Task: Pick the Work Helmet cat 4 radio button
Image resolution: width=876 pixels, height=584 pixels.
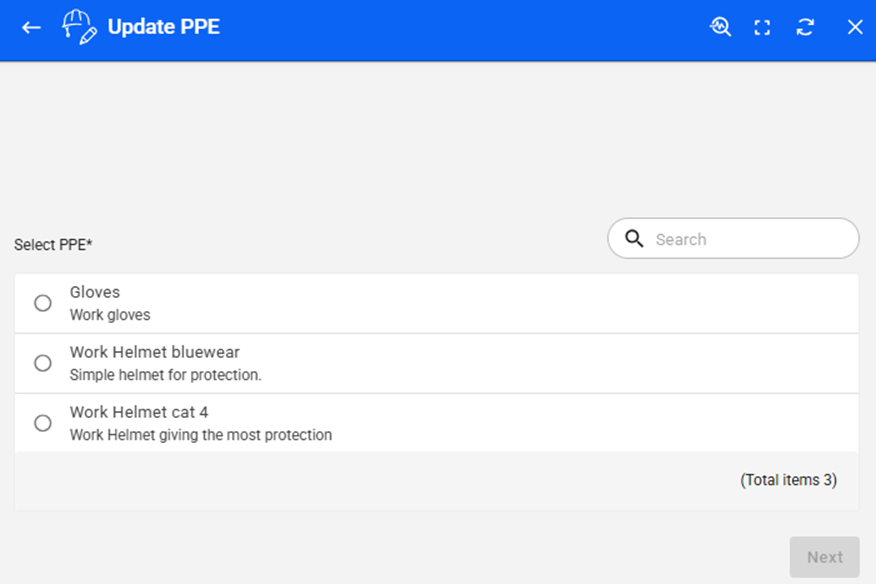Action: tap(43, 423)
